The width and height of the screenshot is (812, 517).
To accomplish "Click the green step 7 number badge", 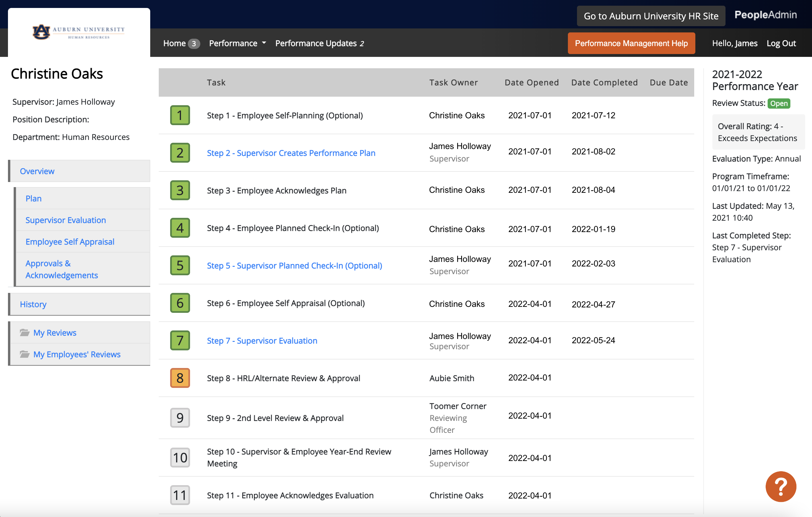I will click(180, 340).
